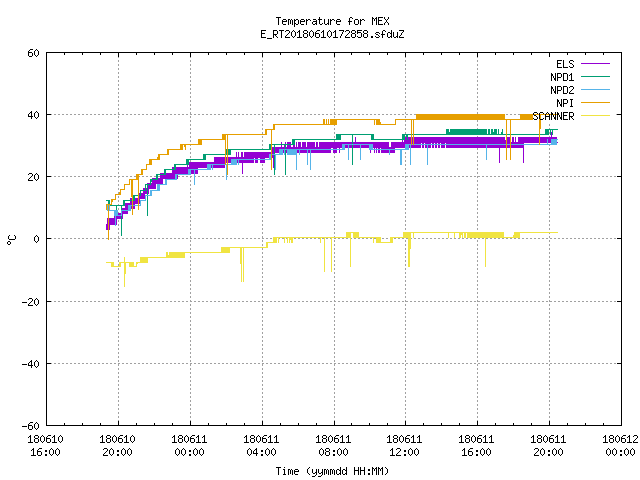The height and width of the screenshot is (480, 640).
Task: Click the NPI legend label
Action: pos(565,103)
